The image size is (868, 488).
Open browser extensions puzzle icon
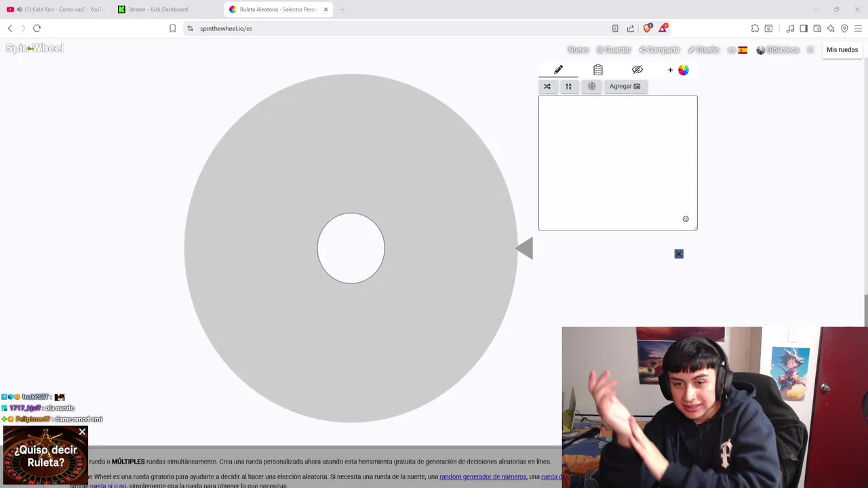[755, 28]
